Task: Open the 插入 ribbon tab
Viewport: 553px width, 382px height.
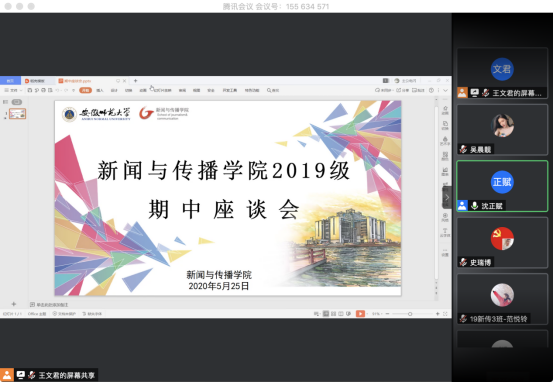Action: coord(100,90)
